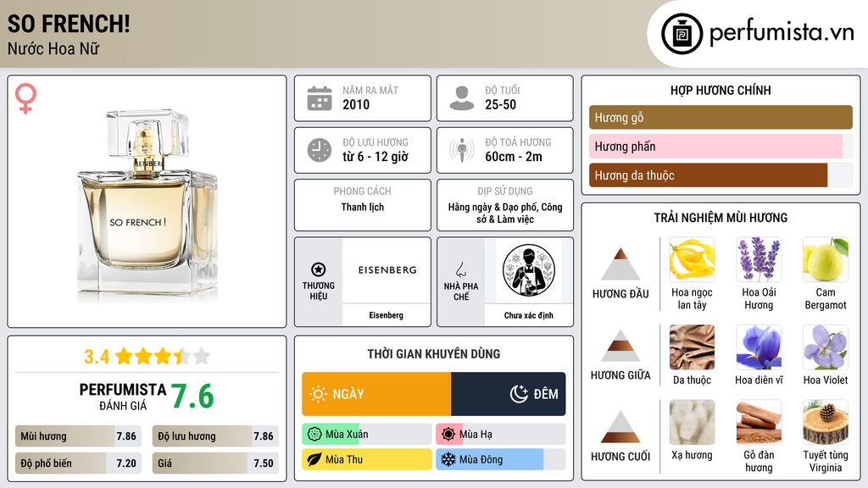This screenshot has height=488, width=868.
Task: Click the Hương giữa pyramid icon
Action: pyautogui.click(x=620, y=346)
